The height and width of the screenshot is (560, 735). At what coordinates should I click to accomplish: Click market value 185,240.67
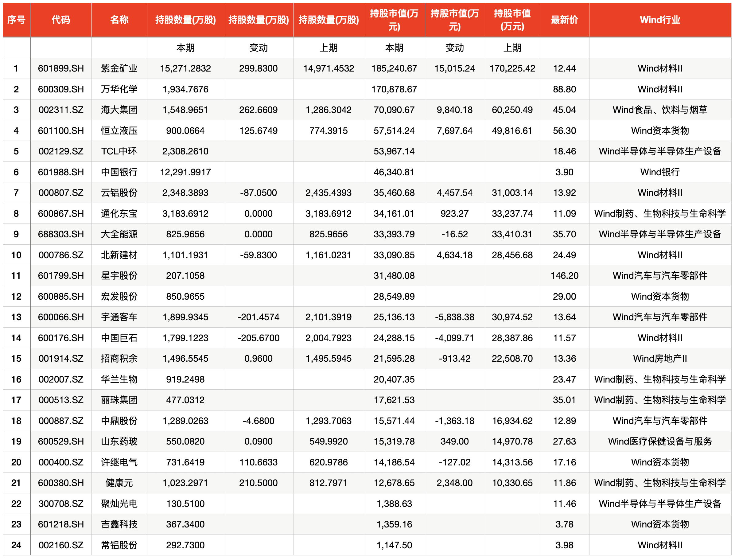(394, 69)
